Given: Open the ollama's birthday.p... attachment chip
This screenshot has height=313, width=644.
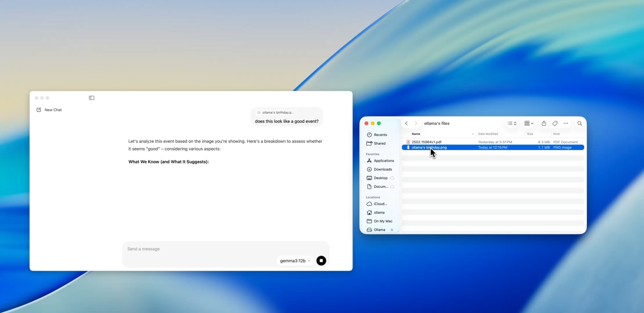Looking at the screenshot, I should (x=276, y=112).
